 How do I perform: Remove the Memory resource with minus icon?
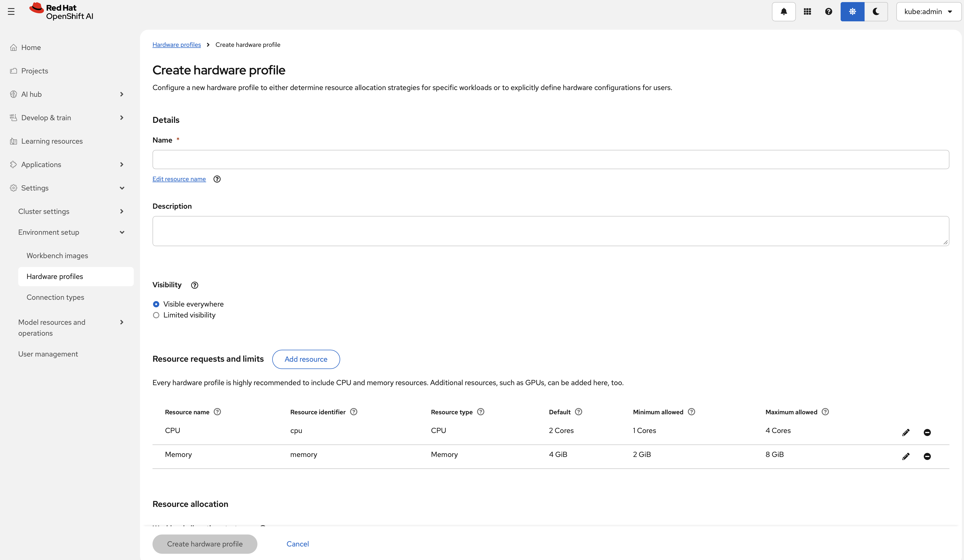[x=927, y=456]
